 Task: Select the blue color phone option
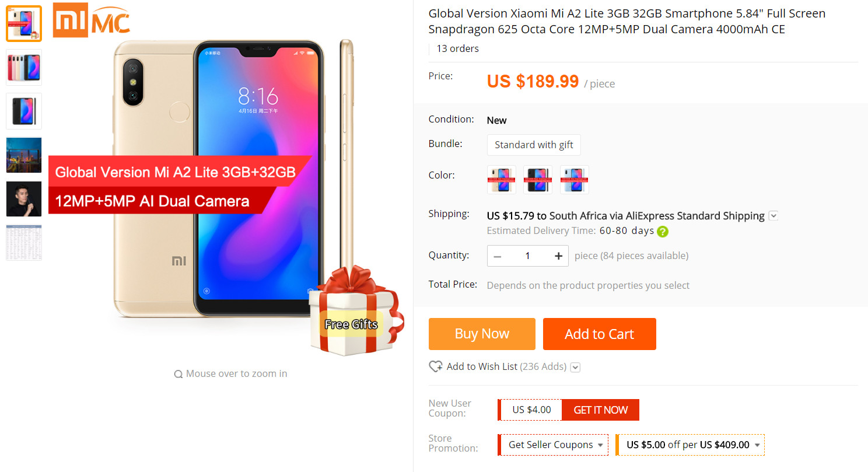(575, 179)
